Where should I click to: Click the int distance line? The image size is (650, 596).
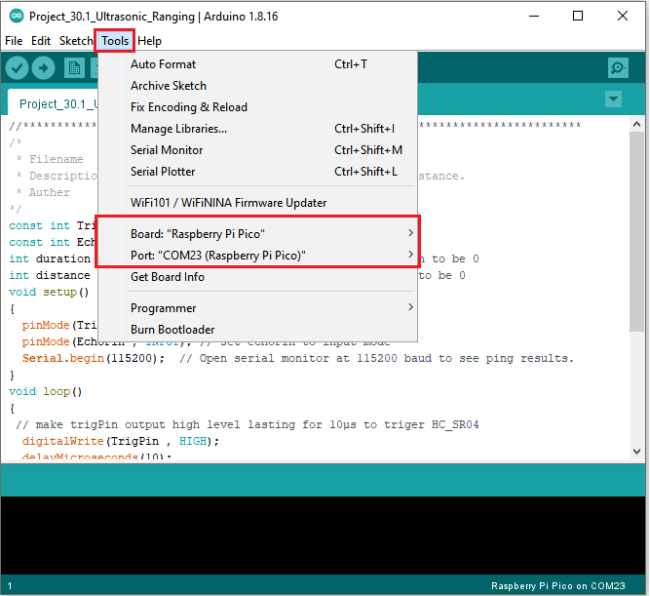50,276
